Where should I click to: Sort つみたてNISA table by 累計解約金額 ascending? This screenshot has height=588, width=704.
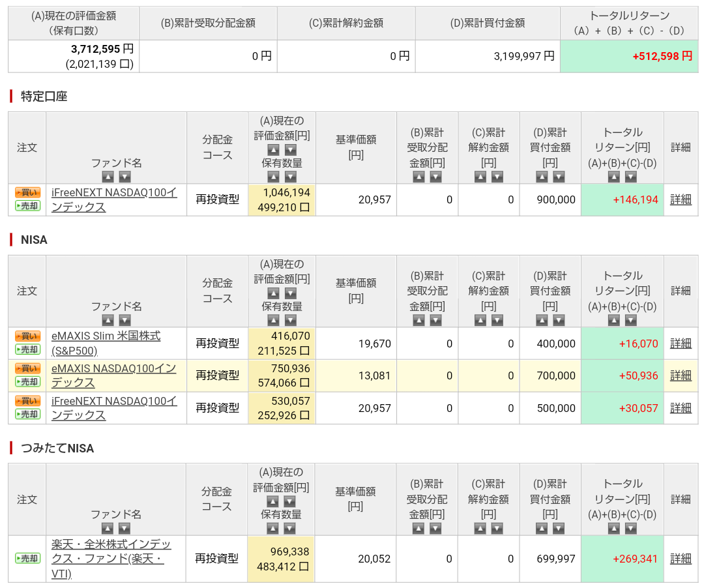[x=480, y=528]
